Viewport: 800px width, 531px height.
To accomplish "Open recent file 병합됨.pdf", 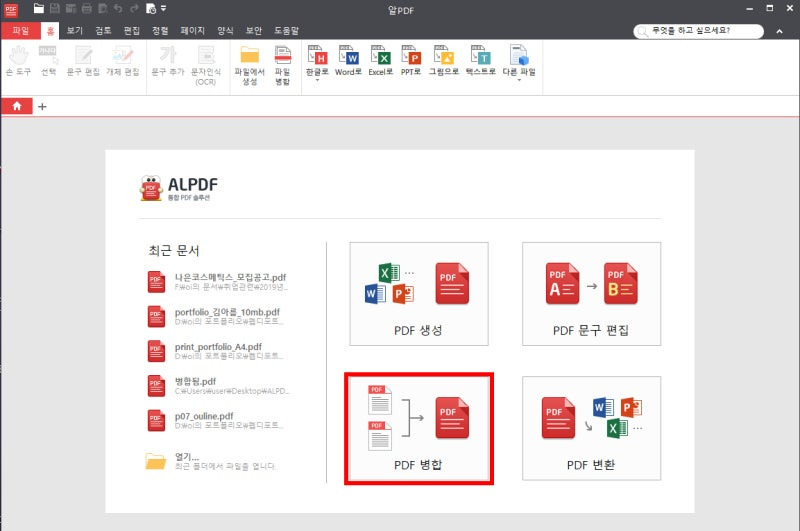I will point(219,386).
